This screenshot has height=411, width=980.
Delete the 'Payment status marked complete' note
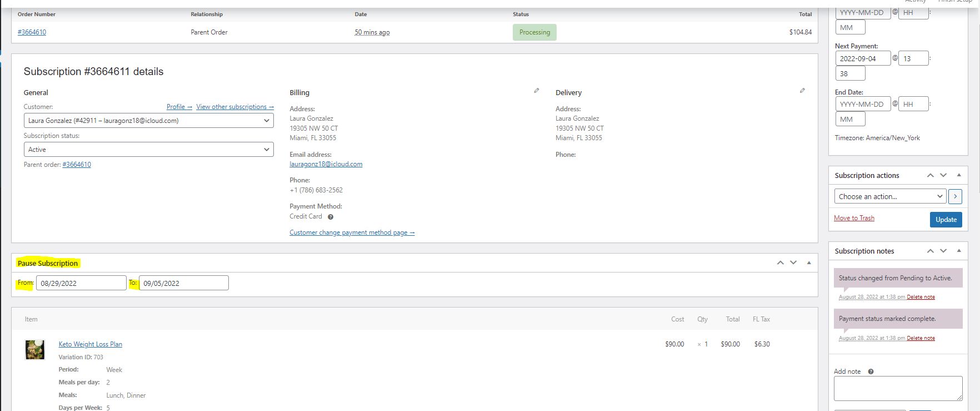[x=921, y=338]
